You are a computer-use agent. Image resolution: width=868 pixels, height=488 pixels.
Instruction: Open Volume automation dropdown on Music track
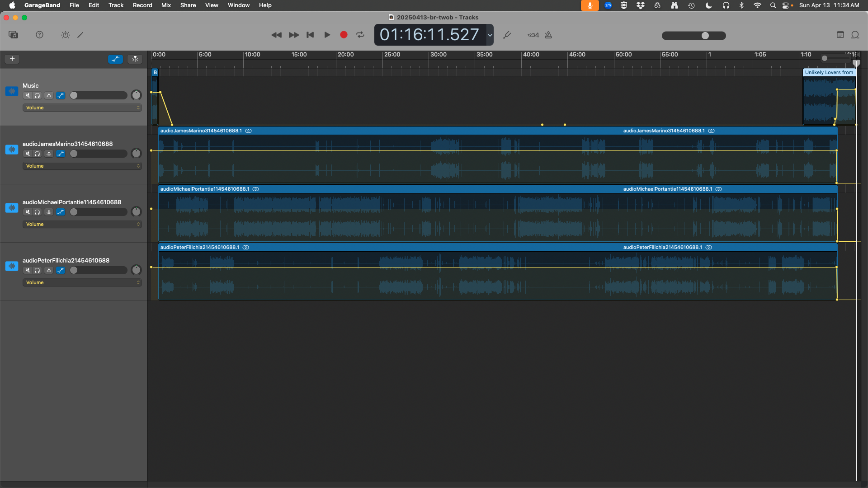click(x=82, y=108)
